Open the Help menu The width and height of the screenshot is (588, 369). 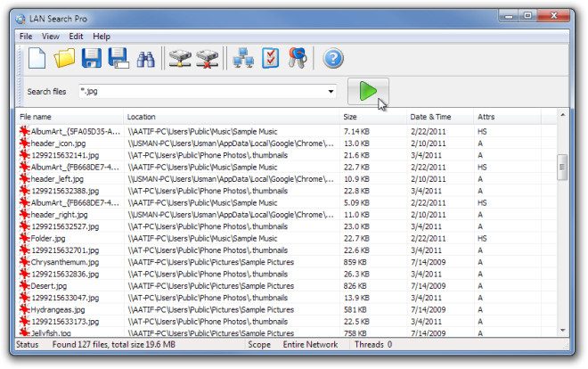pos(102,37)
